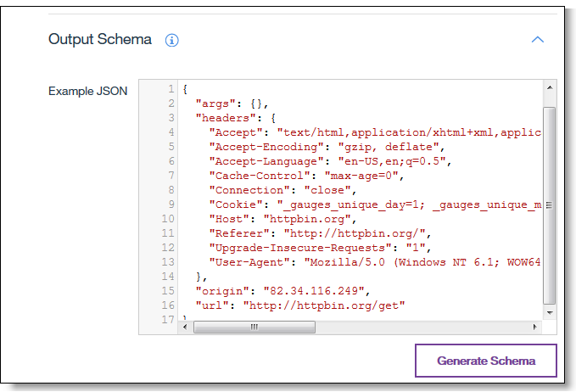This screenshot has width=576, height=392.
Task: Click the vertical scrollbar thumb
Action: click(549, 204)
